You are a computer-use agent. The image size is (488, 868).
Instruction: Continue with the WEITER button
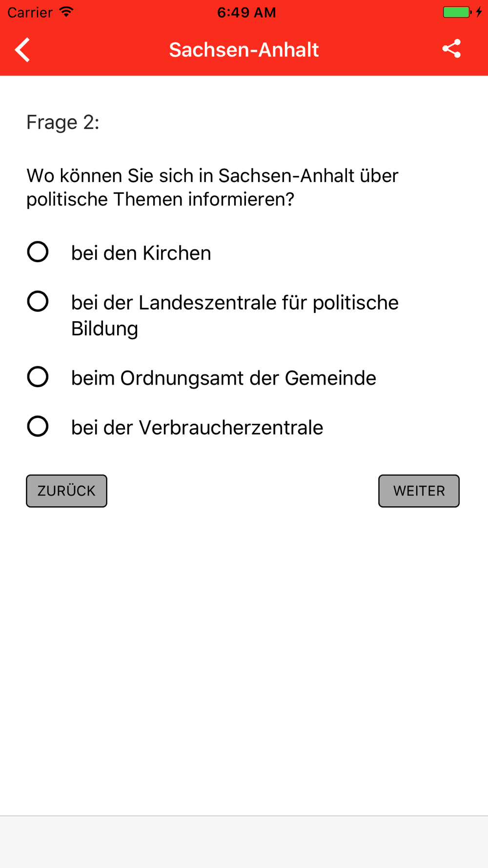point(419,491)
